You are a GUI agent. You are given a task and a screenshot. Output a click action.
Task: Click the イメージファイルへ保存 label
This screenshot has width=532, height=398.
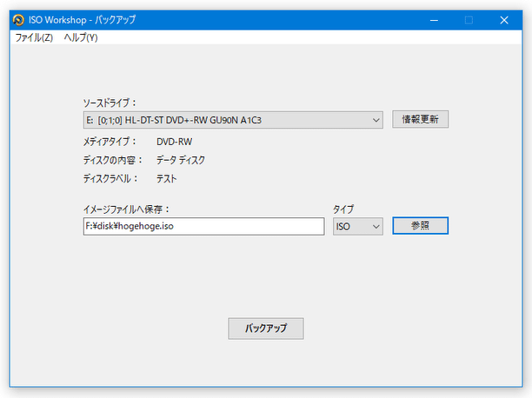126,209
